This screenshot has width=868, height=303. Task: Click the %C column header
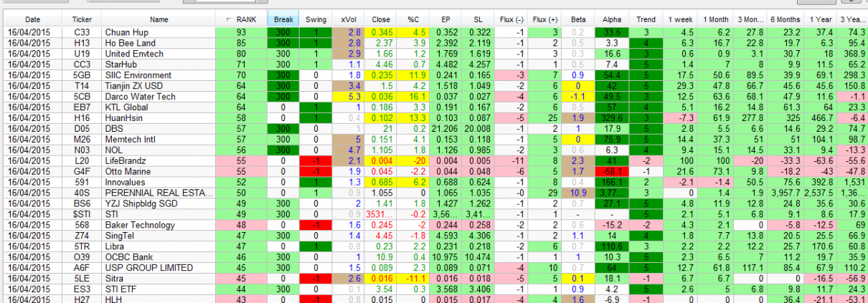(x=412, y=20)
